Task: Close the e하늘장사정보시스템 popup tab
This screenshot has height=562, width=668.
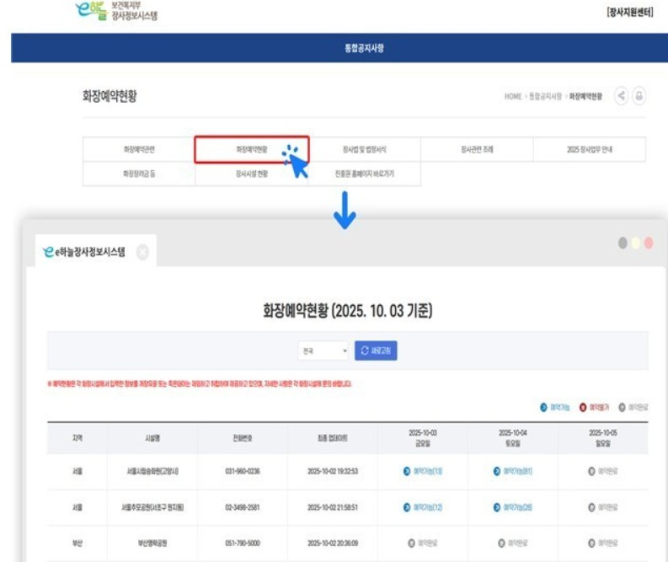Action: point(142,252)
